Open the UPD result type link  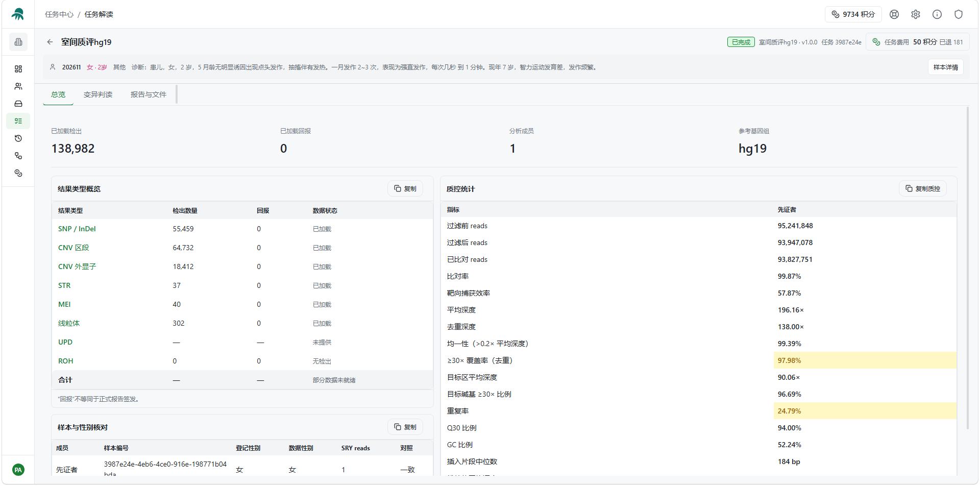[x=65, y=342]
